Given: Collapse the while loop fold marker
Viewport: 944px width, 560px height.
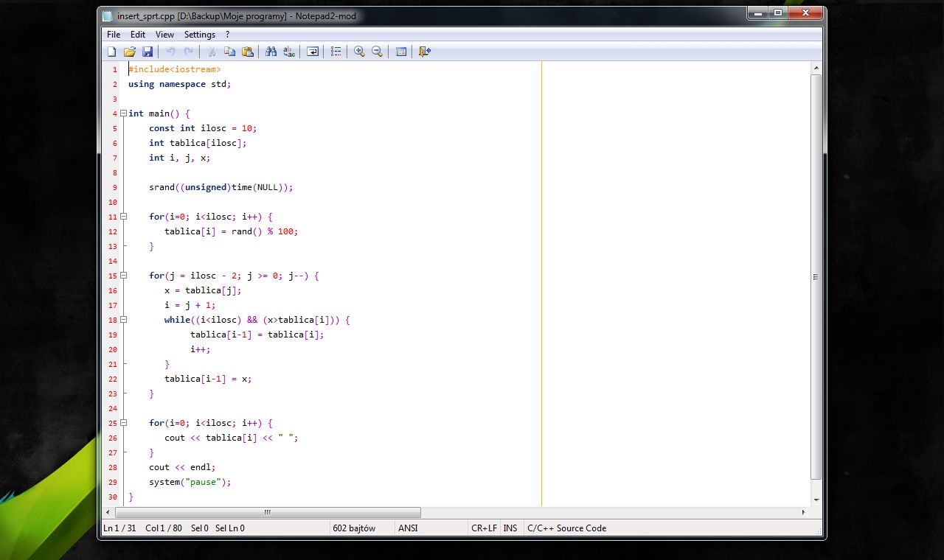Looking at the screenshot, I should (x=123, y=320).
